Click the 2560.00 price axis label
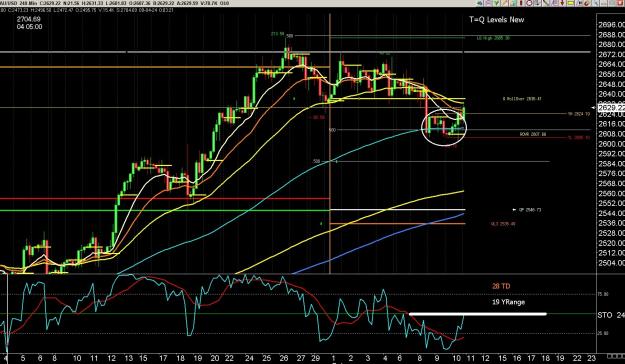 tap(611, 193)
